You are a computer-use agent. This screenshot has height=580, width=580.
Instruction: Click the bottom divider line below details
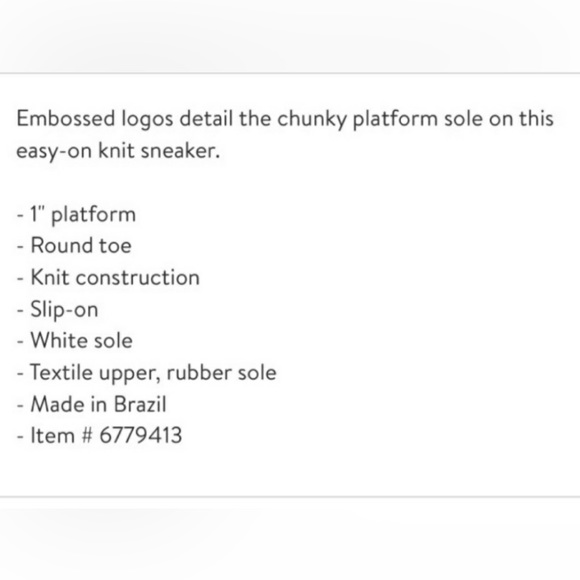coord(290,497)
